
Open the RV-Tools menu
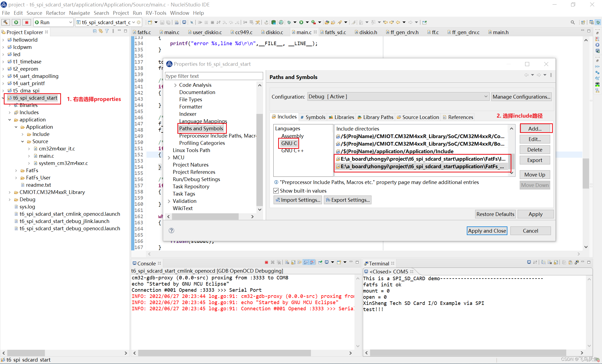click(156, 13)
